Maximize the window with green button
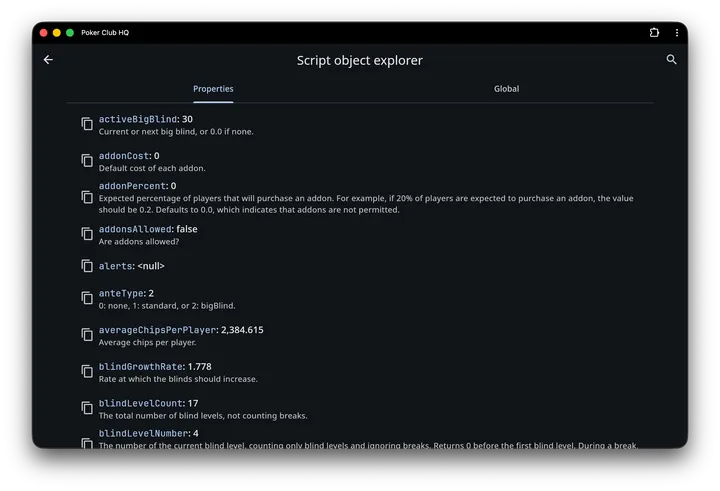The width and height of the screenshot is (720, 491). point(70,33)
